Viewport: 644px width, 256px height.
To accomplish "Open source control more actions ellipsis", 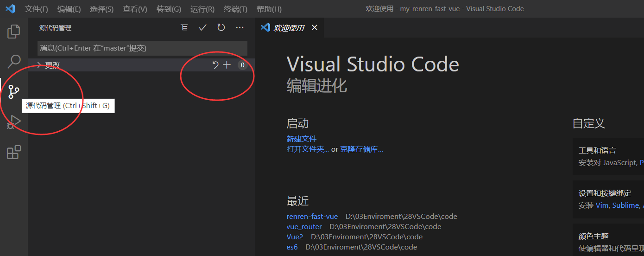I will coord(240,28).
